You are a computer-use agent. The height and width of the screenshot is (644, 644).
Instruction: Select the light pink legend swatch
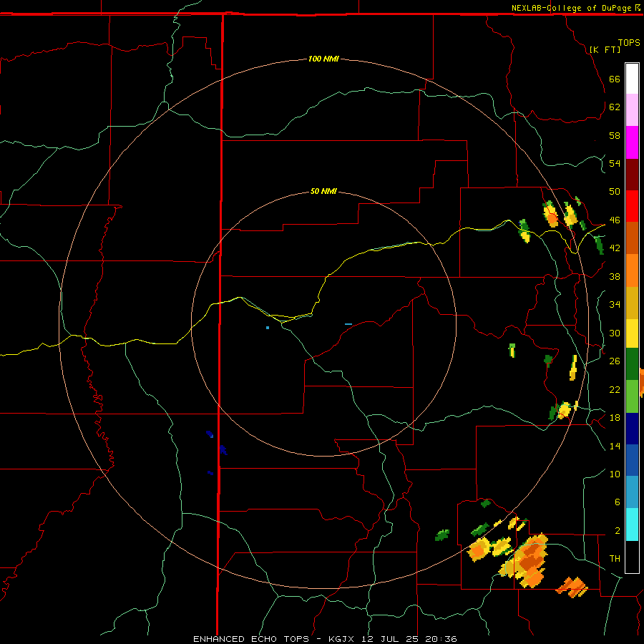632,110
